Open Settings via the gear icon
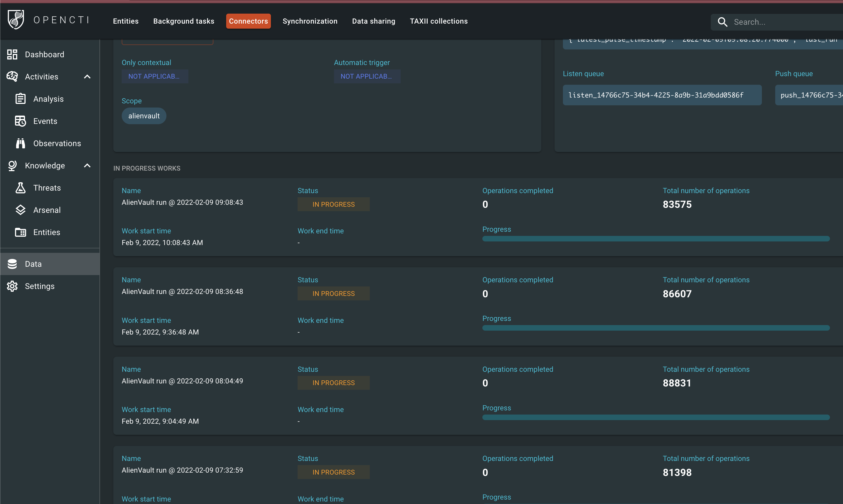843x504 pixels. [x=12, y=286]
